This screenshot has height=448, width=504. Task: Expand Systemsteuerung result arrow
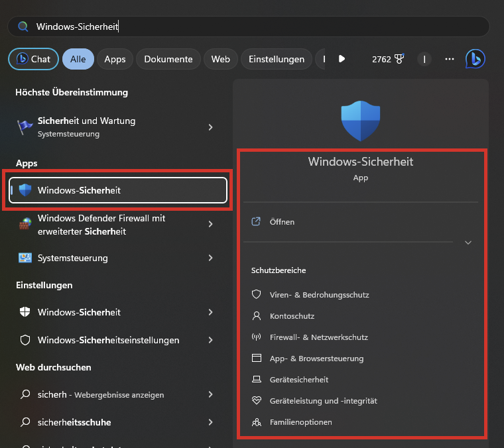pyautogui.click(x=210, y=258)
